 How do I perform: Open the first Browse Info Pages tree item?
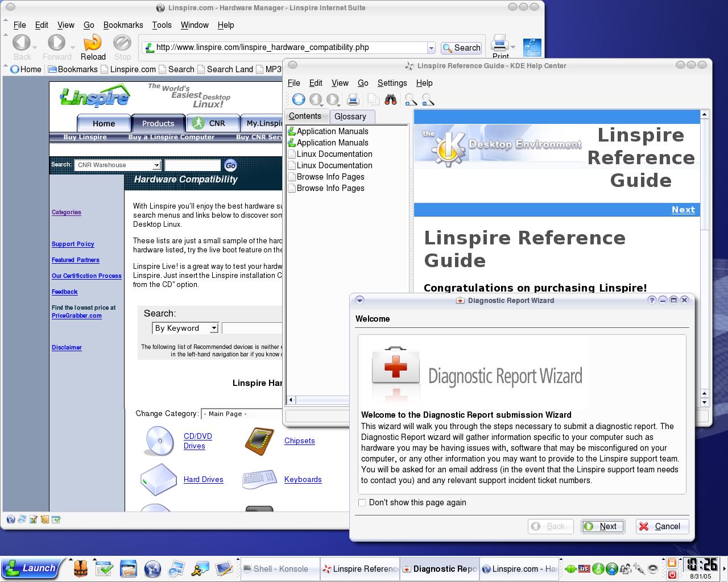pos(326,177)
